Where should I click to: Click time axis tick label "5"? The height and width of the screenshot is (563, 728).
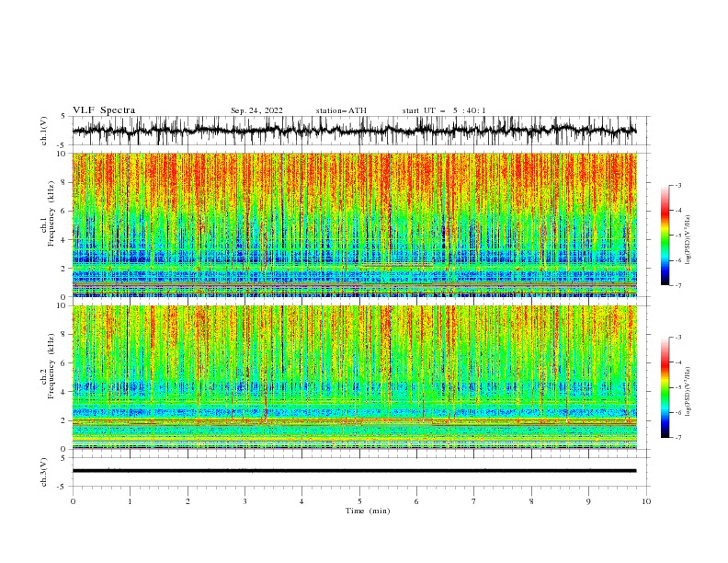(x=359, y=501)
